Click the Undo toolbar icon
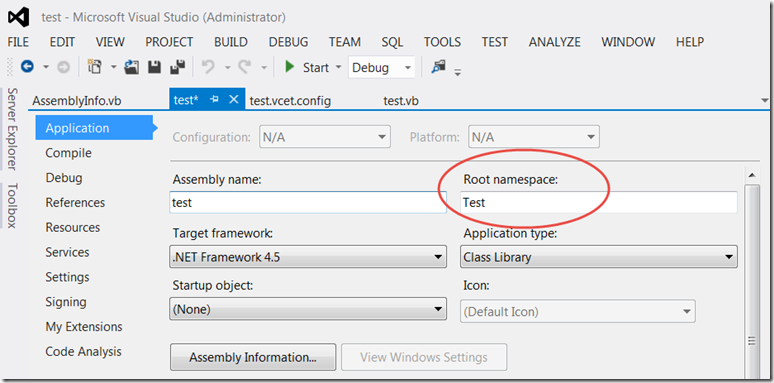Screen dimensions: 774x383 click(209, 67)
